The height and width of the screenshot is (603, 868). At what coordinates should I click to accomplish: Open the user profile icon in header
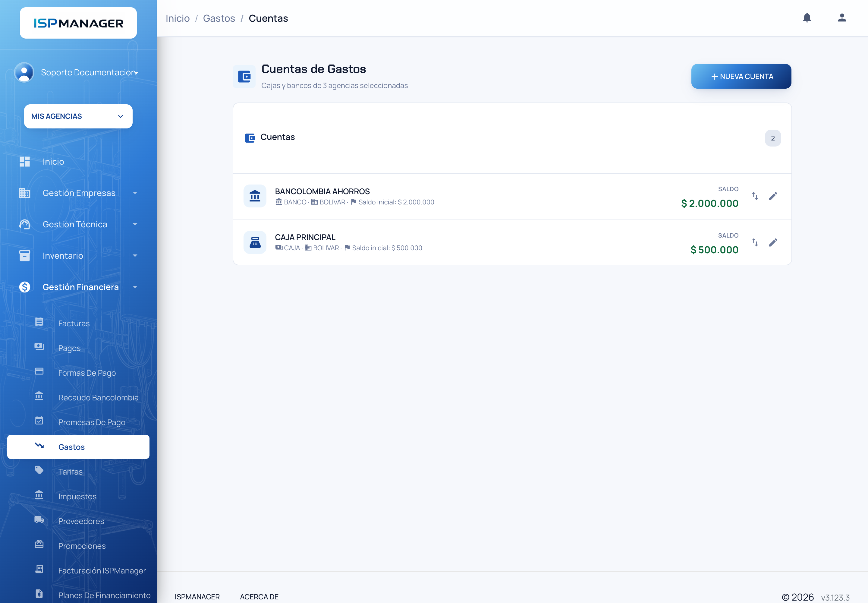click(841, 18)
